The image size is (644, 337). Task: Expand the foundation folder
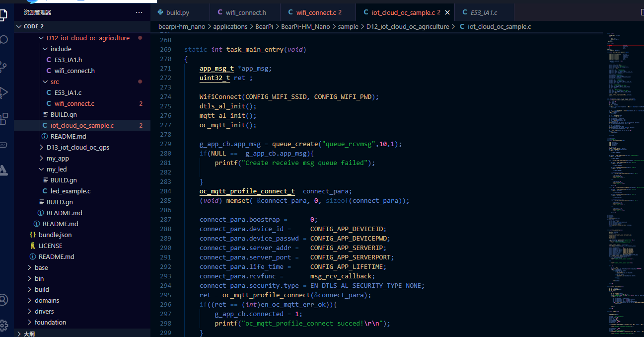(82, 322)
